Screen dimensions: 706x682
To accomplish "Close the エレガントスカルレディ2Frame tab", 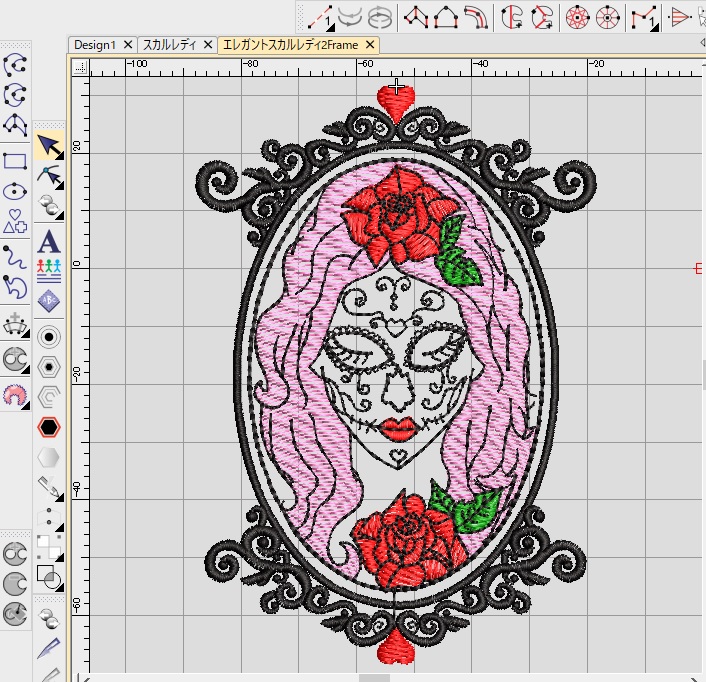I will pos(370,45).
